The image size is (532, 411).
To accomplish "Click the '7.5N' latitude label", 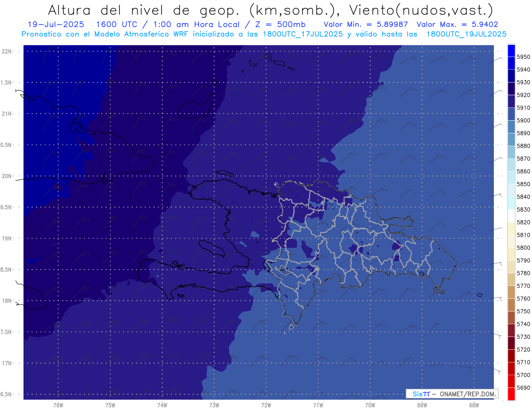I will tap(6, 332).
